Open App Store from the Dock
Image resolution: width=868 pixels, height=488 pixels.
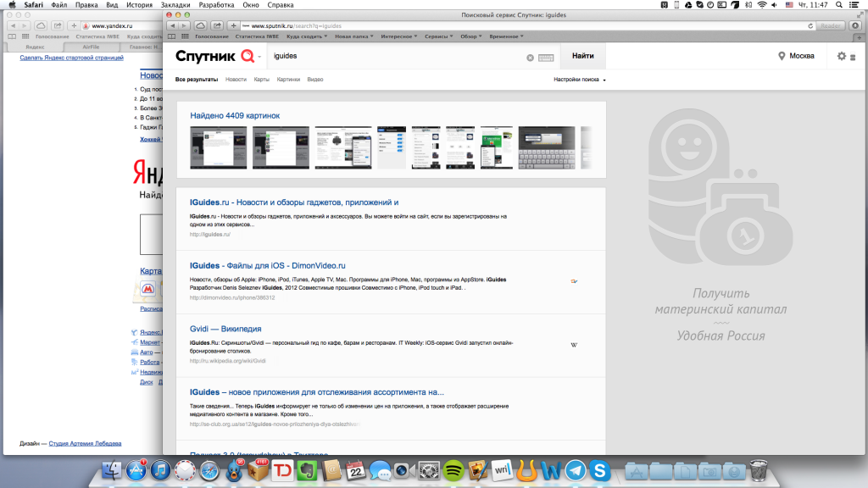tap(136, 471)
